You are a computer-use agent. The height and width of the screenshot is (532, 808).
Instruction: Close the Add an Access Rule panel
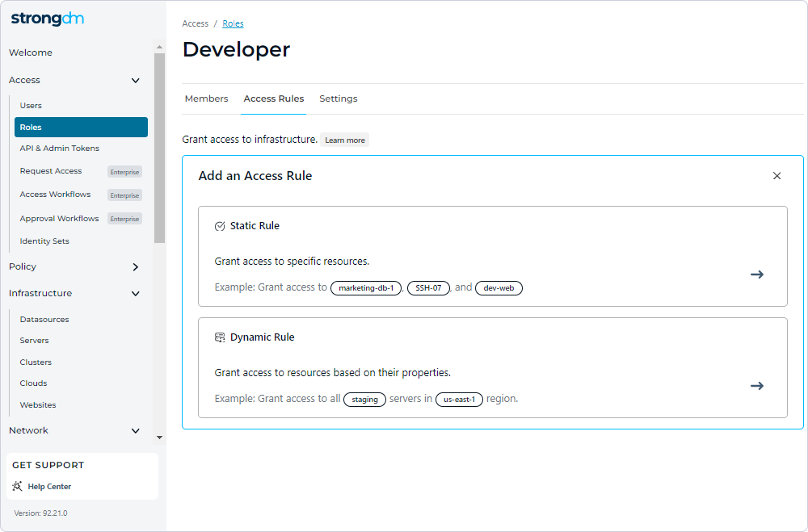pos(776,176)
